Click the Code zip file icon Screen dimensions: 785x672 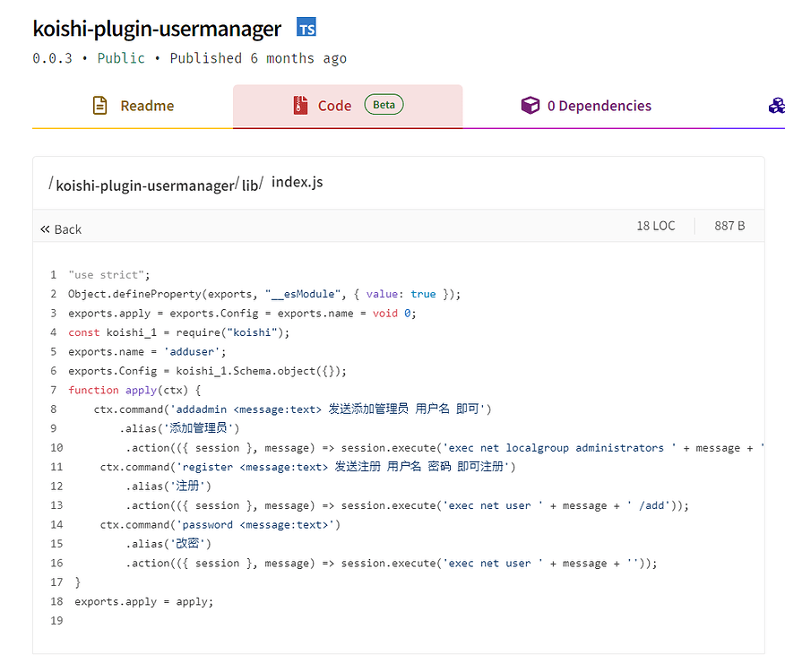tap(300, 105)
